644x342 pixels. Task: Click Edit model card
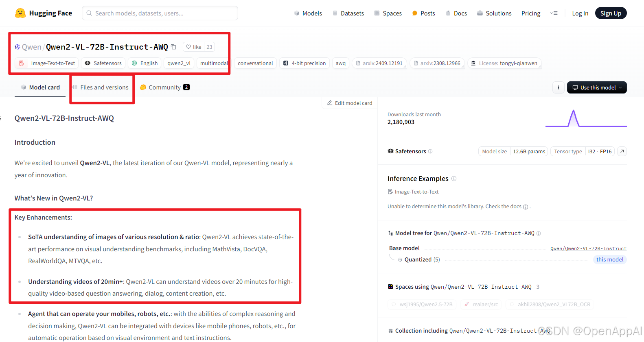350,103
